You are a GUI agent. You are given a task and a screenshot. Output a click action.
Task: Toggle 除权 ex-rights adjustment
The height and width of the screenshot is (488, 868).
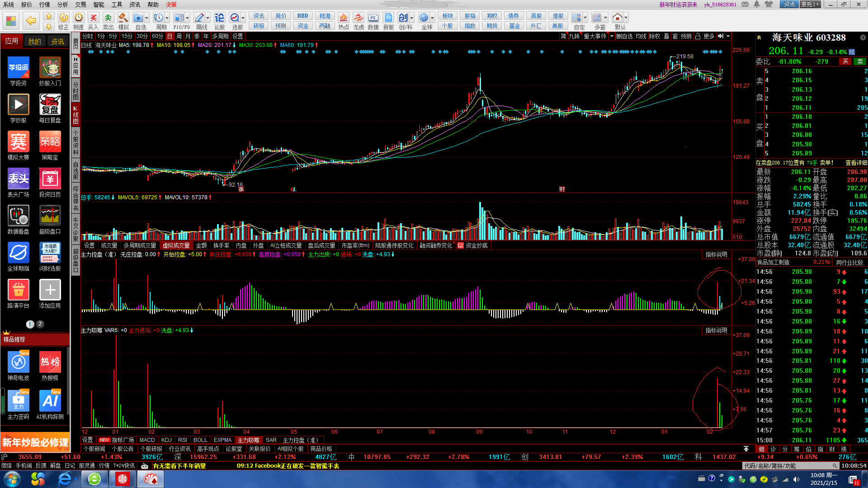point(655,37)
